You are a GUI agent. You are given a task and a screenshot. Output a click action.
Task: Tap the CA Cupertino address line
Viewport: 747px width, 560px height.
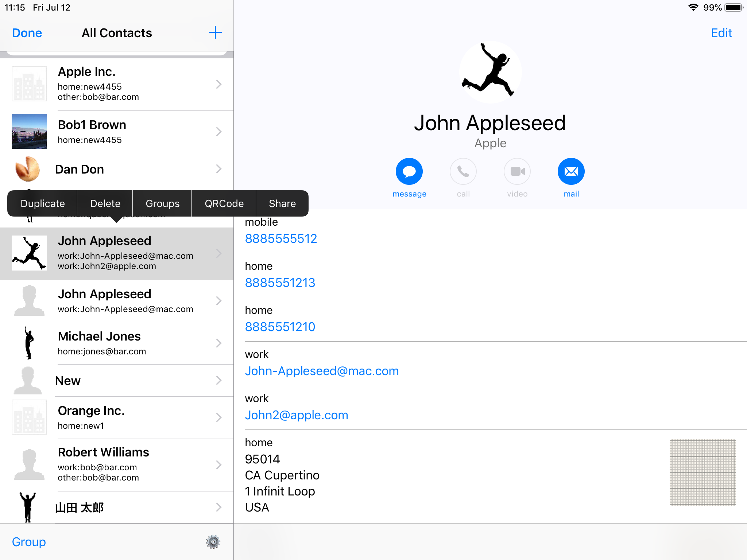[x=282, y=475]
